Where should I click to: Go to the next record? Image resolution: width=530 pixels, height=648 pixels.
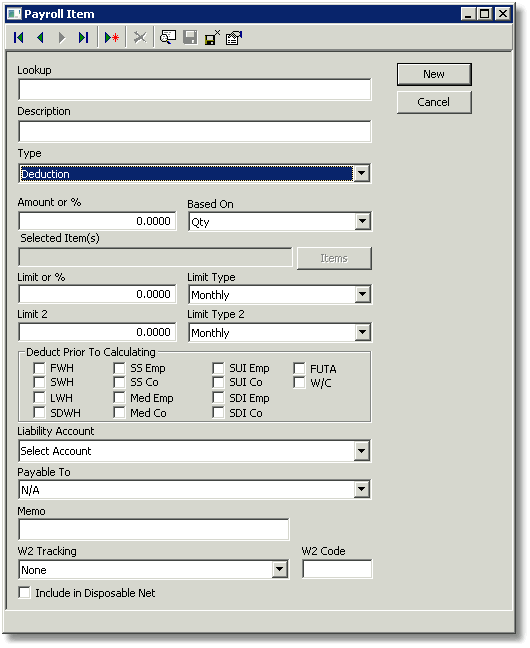click(x=62, y=38)
